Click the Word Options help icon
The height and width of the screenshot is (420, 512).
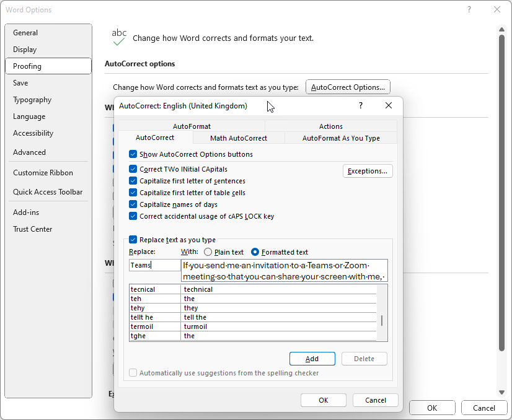click(470, 10)
